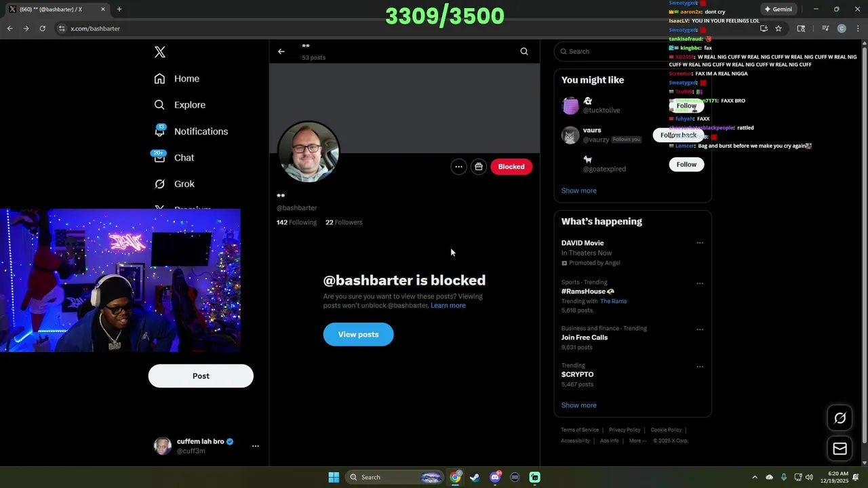Viewport: 868px width, 488px height.
Task: Follow the @tucktolive account
Action: coord(686,106)
